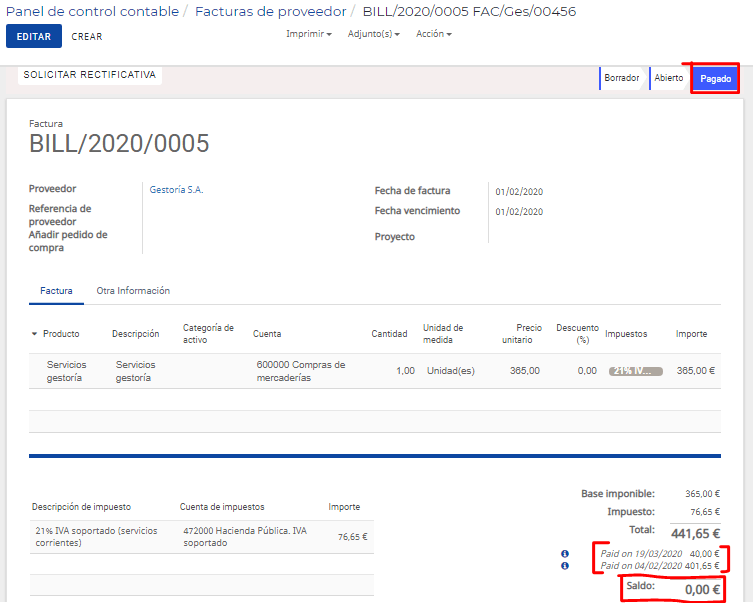Switch to the Factura tab
Image resolution: width=753 pixels, height=603 pixels.
coord(56,290)
